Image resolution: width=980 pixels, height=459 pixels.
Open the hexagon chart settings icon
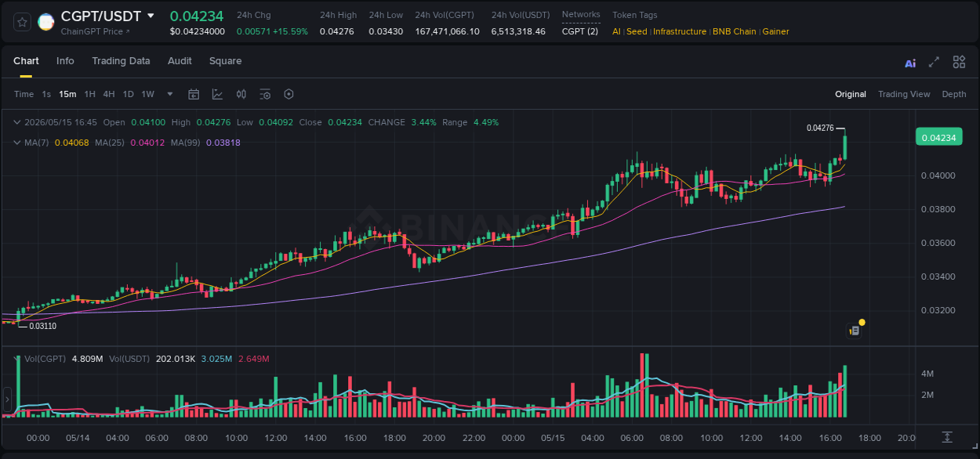[289, 94]
